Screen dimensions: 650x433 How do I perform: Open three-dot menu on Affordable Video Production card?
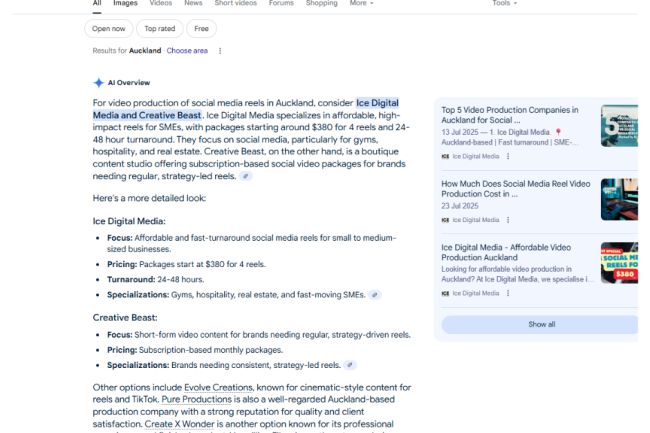[x=508, y=293]
